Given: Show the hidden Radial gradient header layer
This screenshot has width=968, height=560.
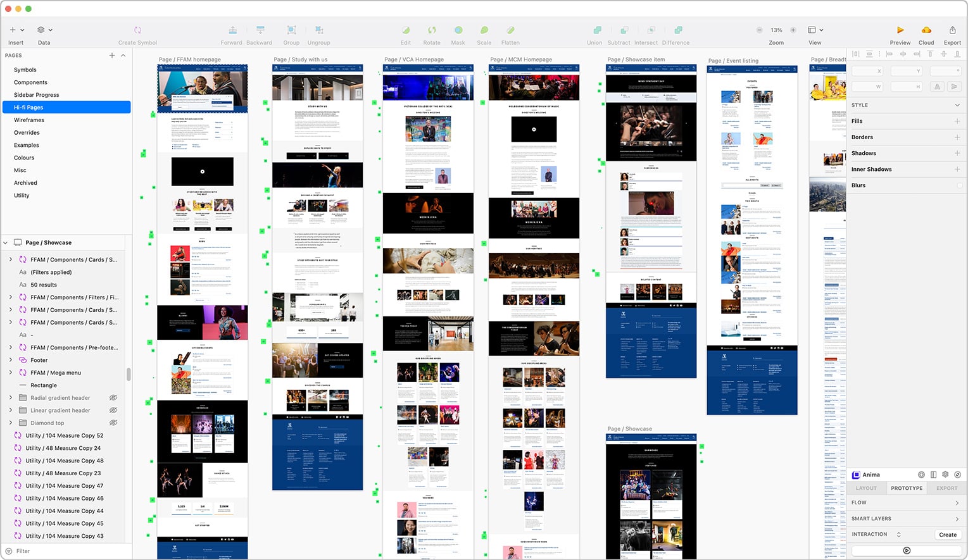Looking at the screenshot, I should tap(113, 398).
